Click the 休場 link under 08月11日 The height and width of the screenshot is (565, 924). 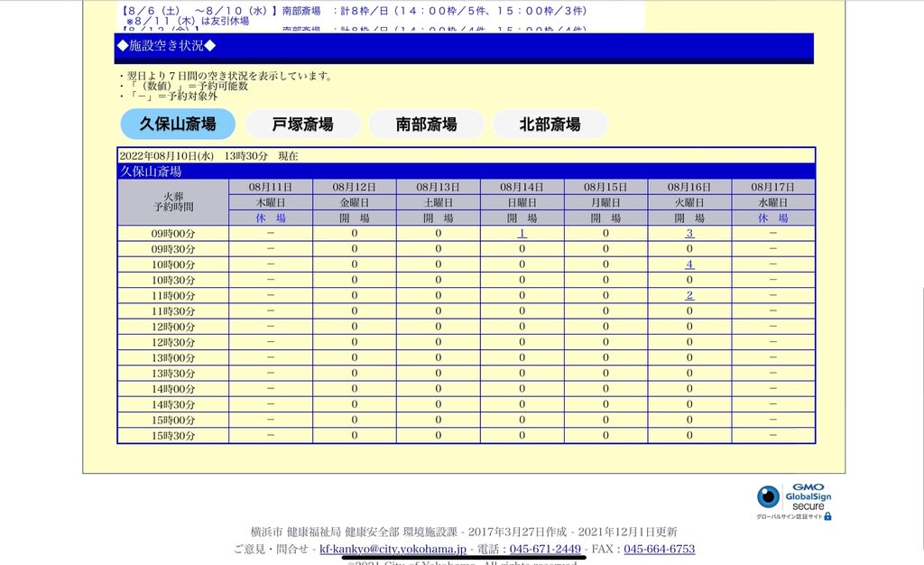pyautogui.click(x=271, y=218)
